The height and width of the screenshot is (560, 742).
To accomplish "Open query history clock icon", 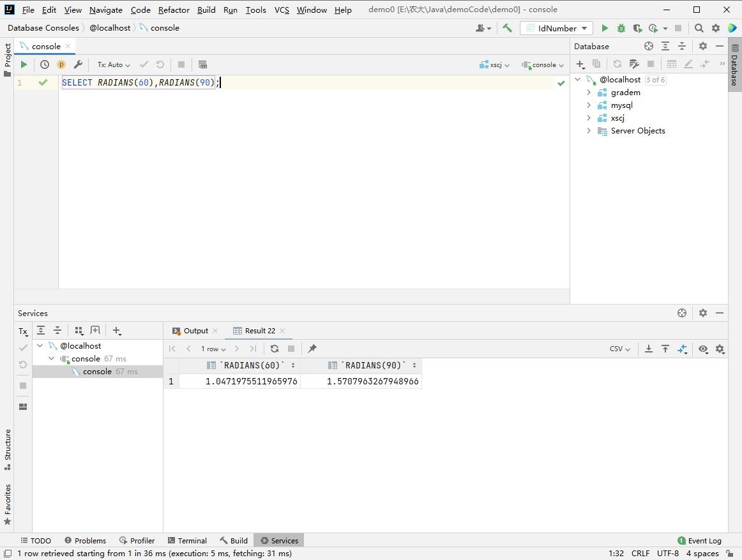I will click(45, 64).
